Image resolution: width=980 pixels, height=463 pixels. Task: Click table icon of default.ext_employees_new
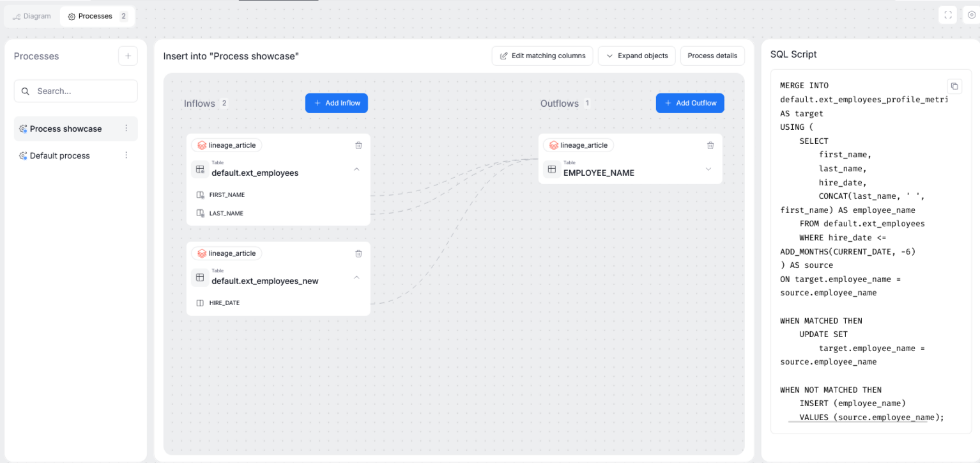tap(200, 278)
